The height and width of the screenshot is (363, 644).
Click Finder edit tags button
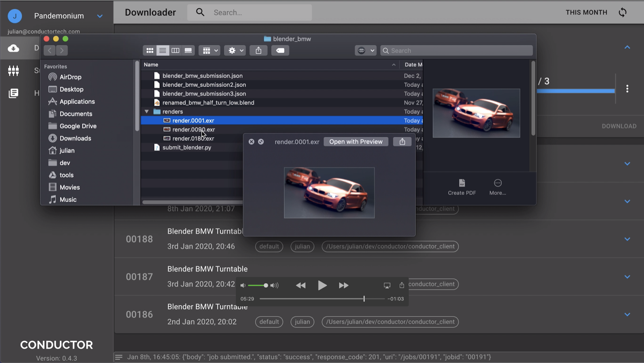(280, 50)
